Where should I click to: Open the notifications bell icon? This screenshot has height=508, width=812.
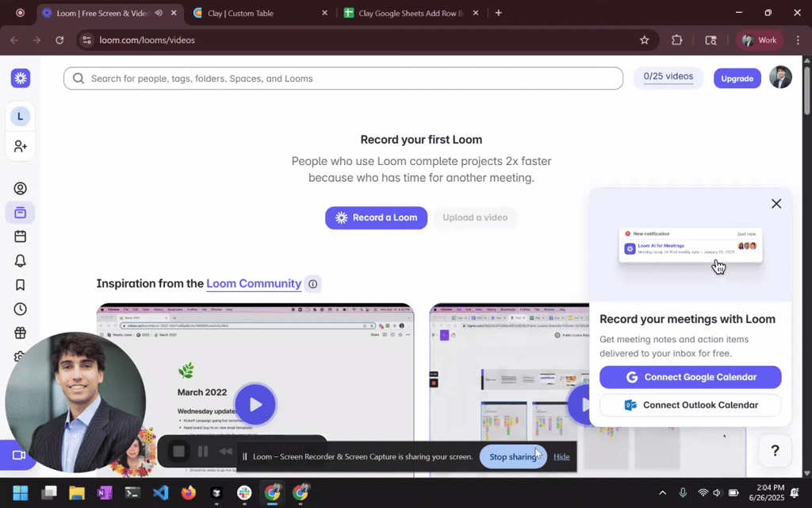(21, 260)
